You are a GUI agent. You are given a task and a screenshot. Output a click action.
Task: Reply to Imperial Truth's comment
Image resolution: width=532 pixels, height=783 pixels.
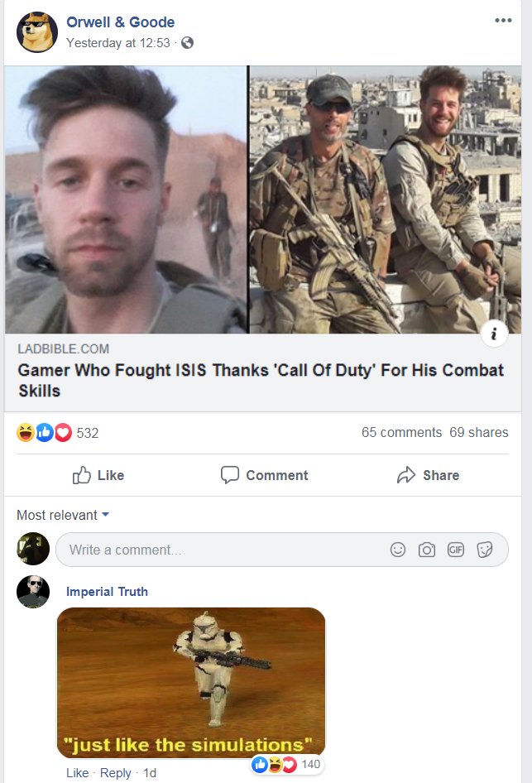pos(115,773)
